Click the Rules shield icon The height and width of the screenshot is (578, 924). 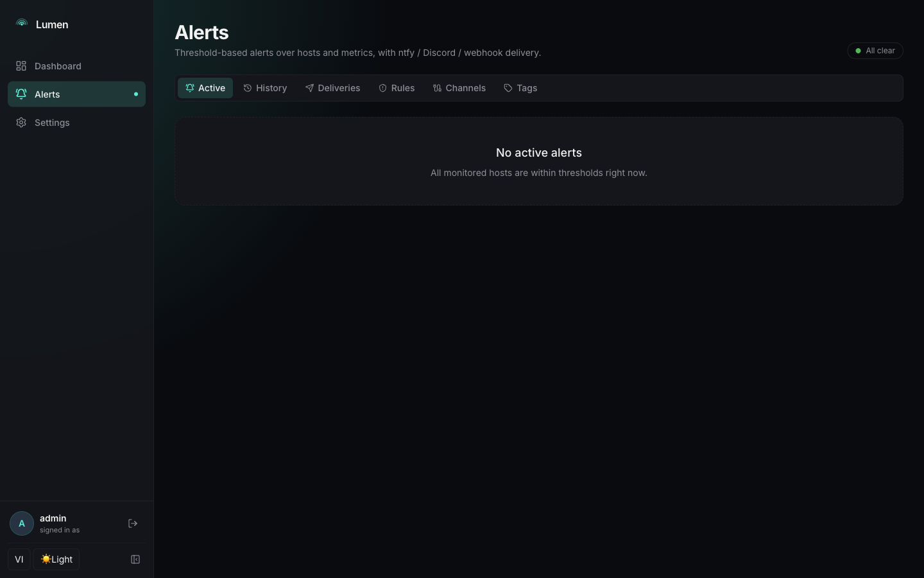point(382,88)
